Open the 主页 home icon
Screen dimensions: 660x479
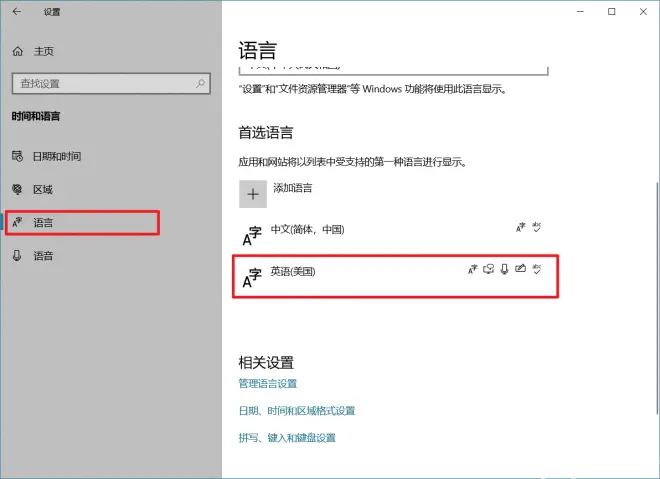18,51
